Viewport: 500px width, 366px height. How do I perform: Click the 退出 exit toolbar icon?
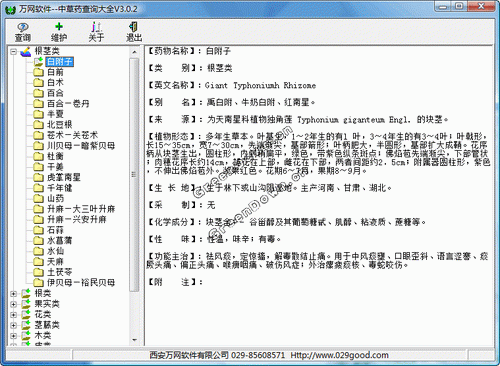[x=134, y=32]
